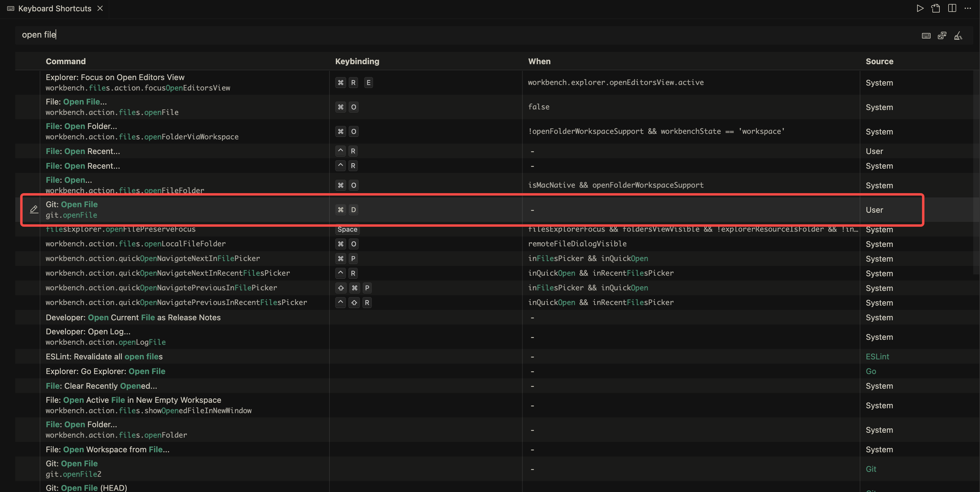Click keyboard icon on Keyboard Shortcuts tab
Image resolution: width=980 pixels, height=492 pixels.
(11, 8)
